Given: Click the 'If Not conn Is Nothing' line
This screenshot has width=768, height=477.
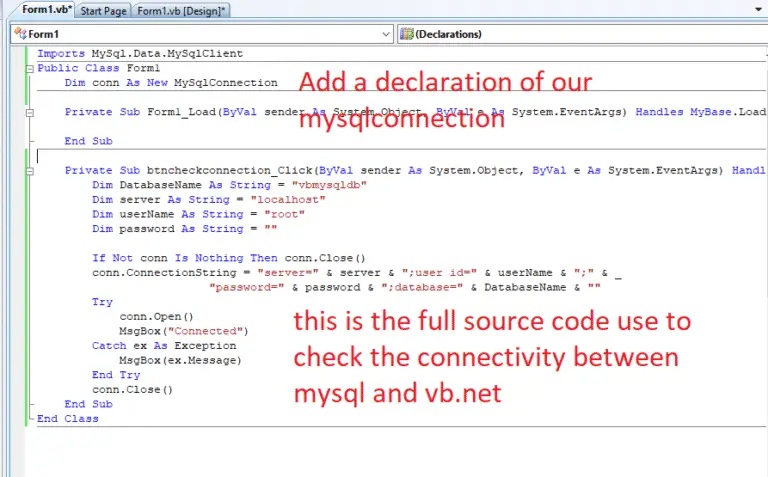Looking at the screenshot, I should click(x=229, y=258).
